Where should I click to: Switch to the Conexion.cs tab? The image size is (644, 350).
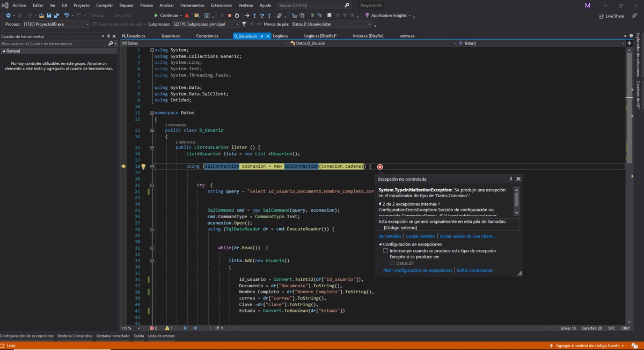pos(207,36)
